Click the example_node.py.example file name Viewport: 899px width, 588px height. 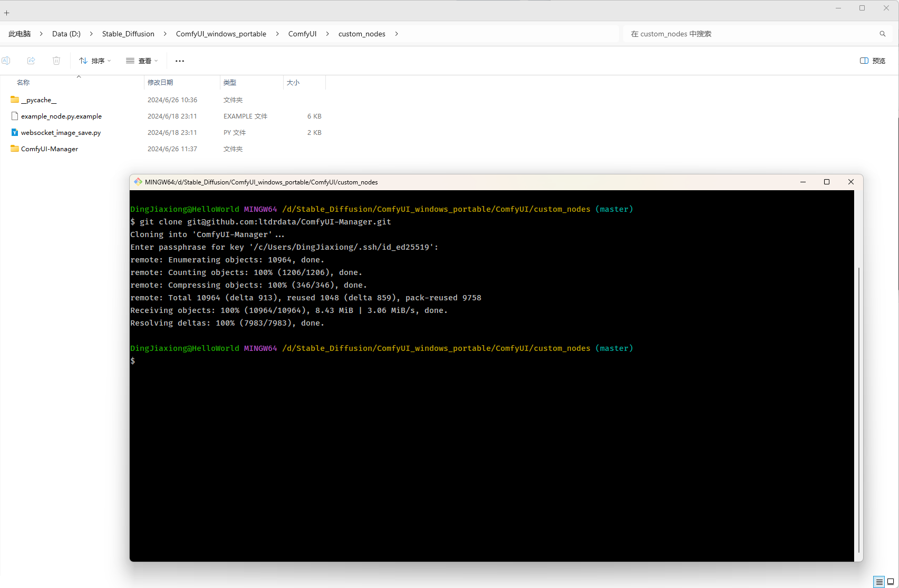click(61, 116)
